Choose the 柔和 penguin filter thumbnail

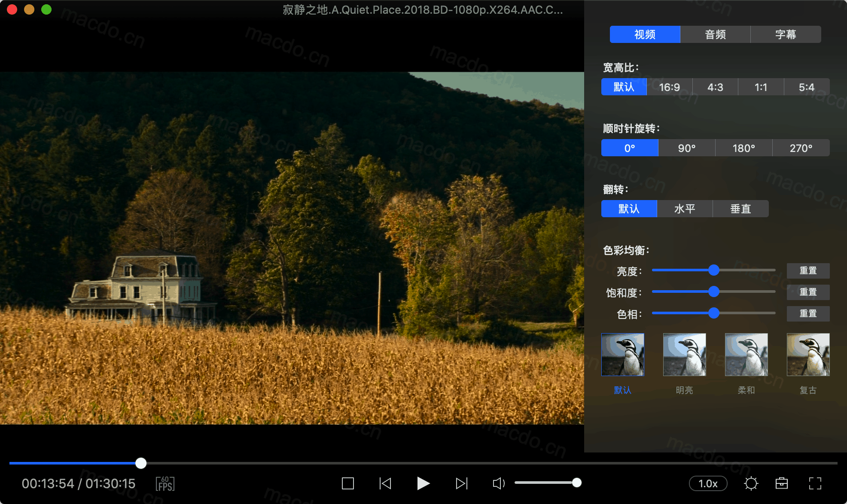click(746, 355)
